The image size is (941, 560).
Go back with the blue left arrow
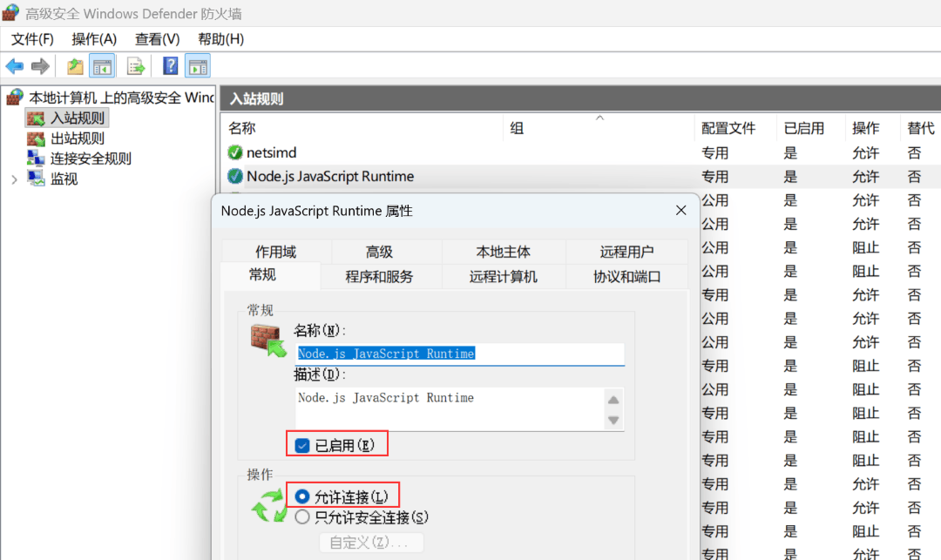tap(15, 66)
